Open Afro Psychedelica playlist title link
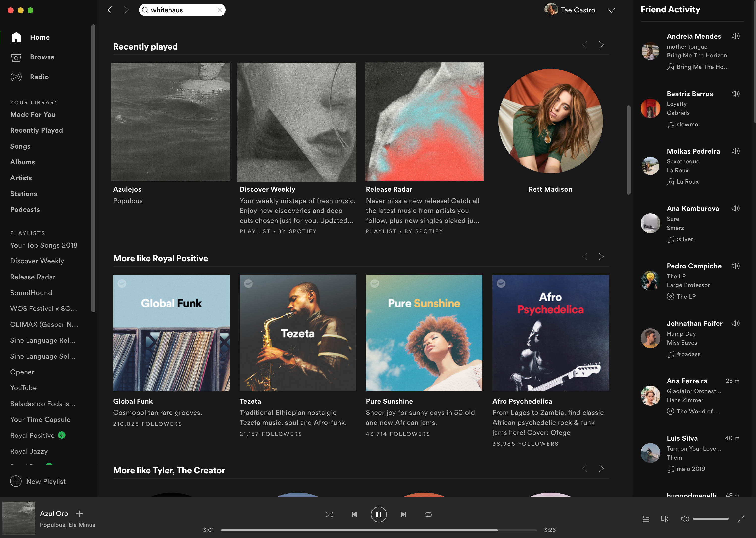Viewport: 756px width, 538px height. click(x=522, y=402)
